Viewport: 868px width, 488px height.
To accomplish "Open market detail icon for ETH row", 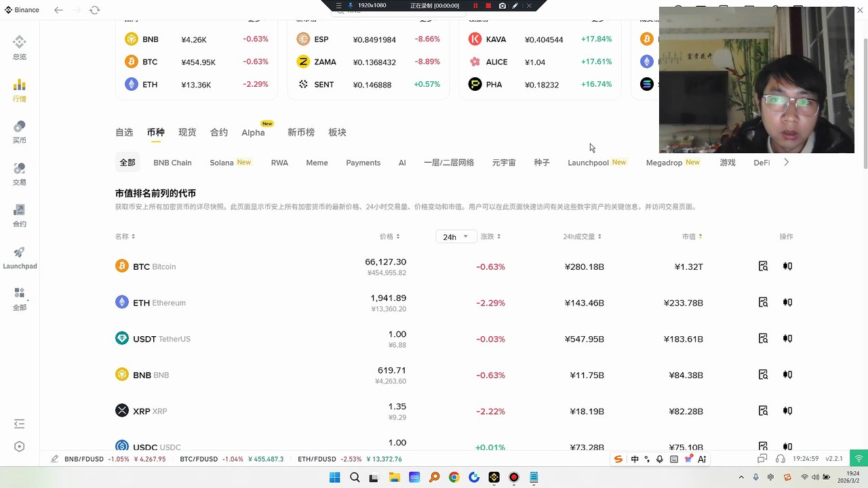I will point(763,302).
